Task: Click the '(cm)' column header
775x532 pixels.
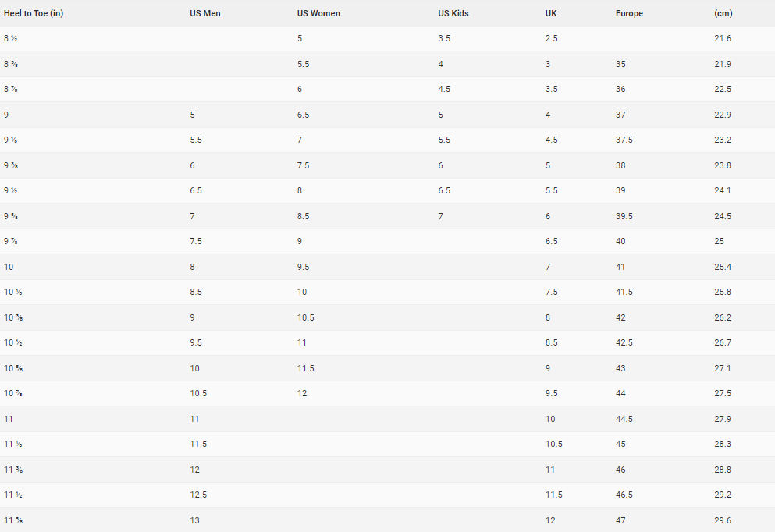Action: [723, 13]
